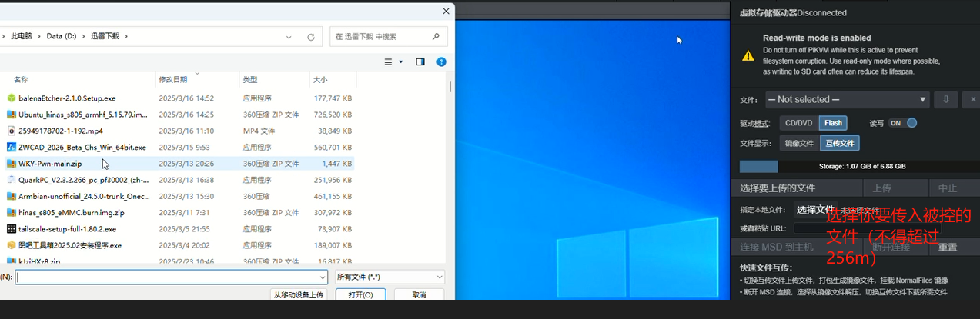
Task: Select the ZWCAD 2026 installer icon
Action: (x=12, y=147)
